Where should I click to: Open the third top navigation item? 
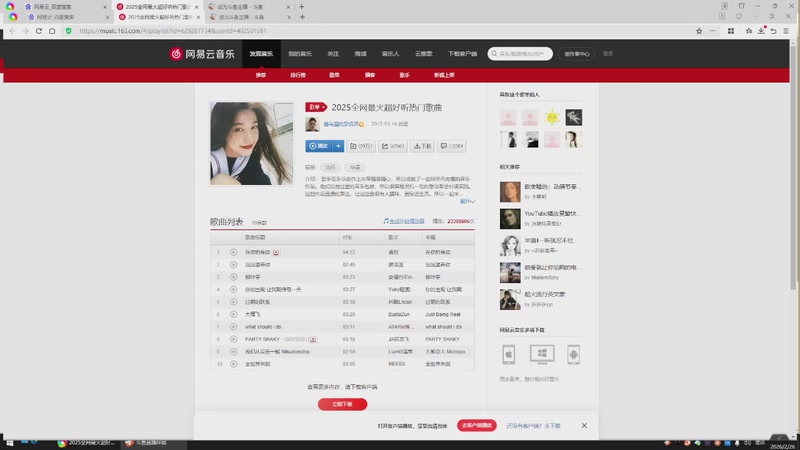[333, 54]
